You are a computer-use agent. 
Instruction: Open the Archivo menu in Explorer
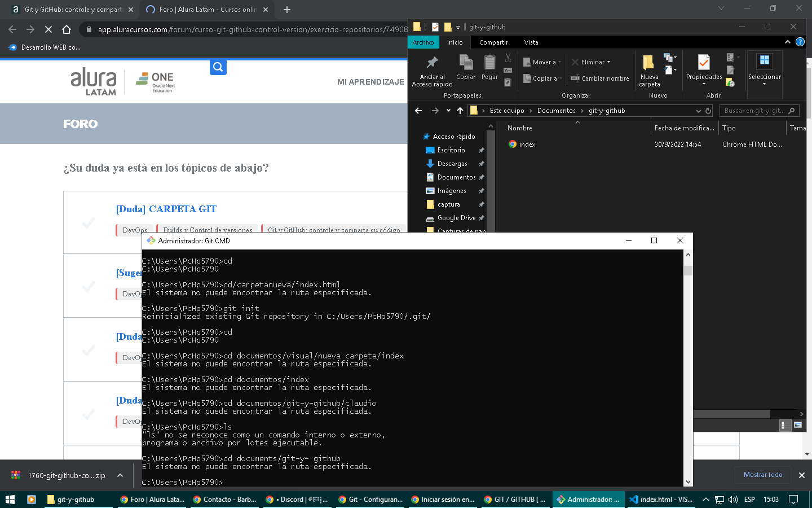[423, 42]
